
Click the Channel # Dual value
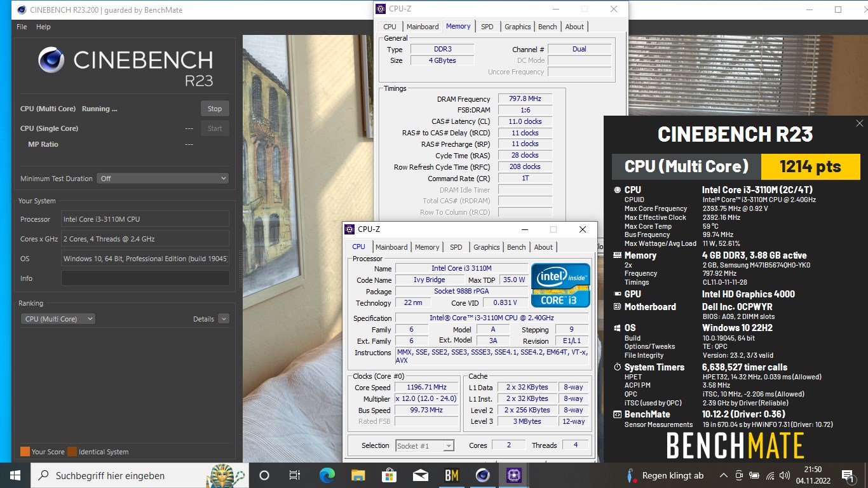[x=580, y=49]
